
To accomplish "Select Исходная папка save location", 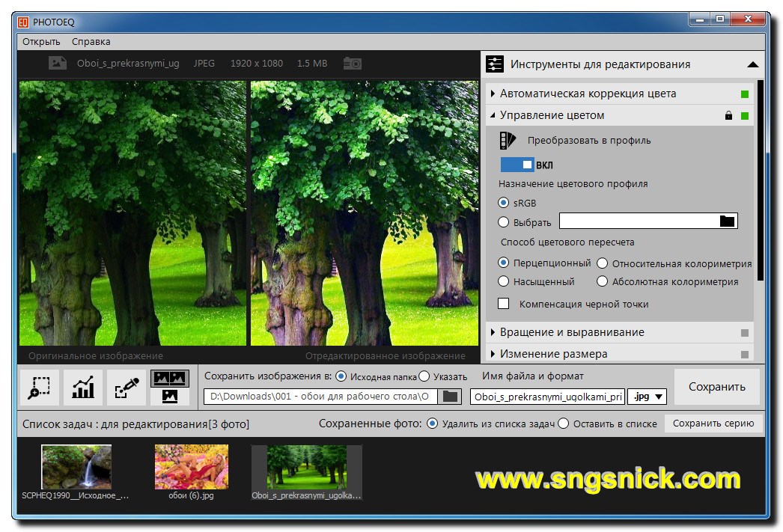I will click(341, 376).
